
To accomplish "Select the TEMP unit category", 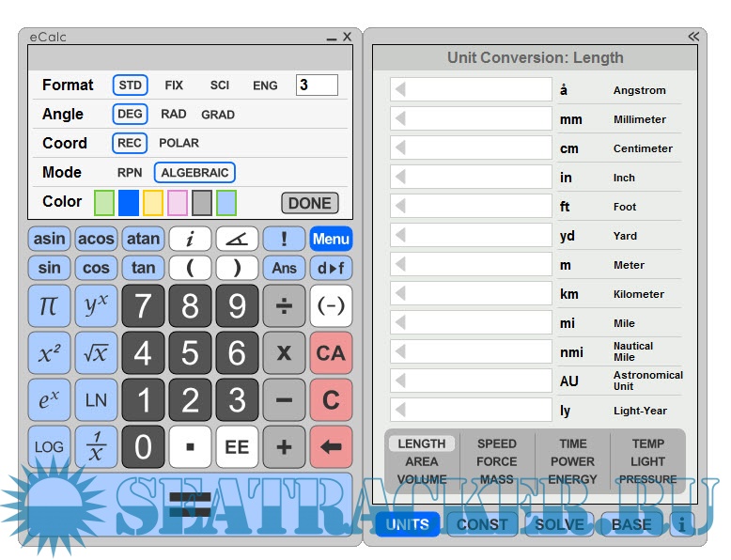I will (647, 443).
